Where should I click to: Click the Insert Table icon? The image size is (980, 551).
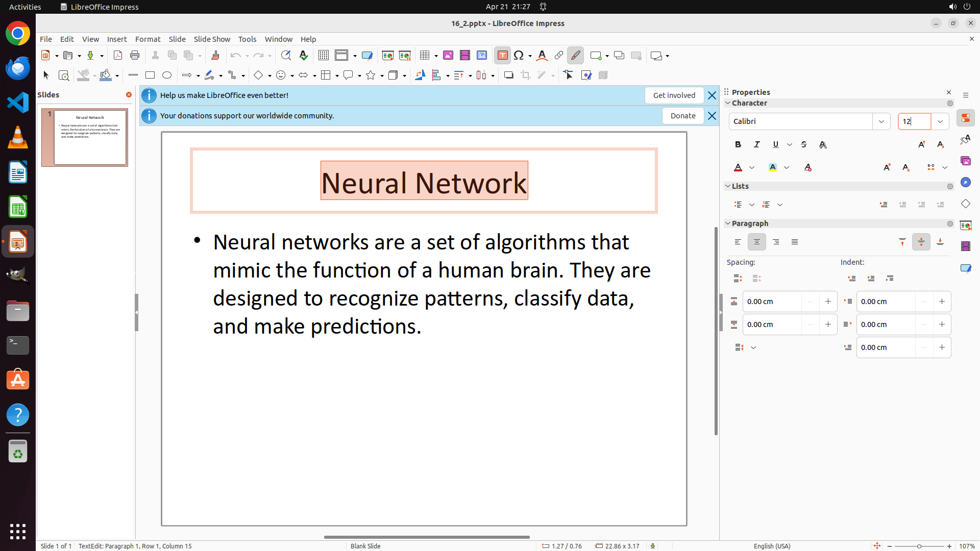click(425, 55)
